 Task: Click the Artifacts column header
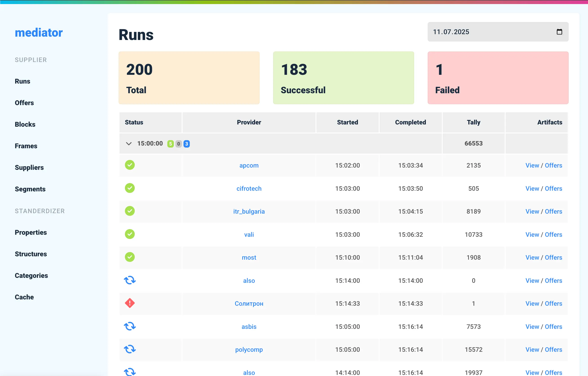coord(537,122)
